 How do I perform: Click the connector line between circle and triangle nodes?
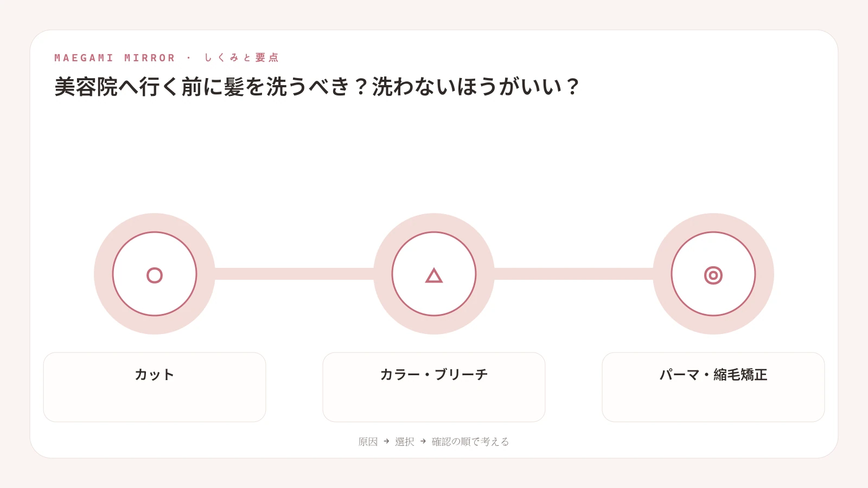294,274
